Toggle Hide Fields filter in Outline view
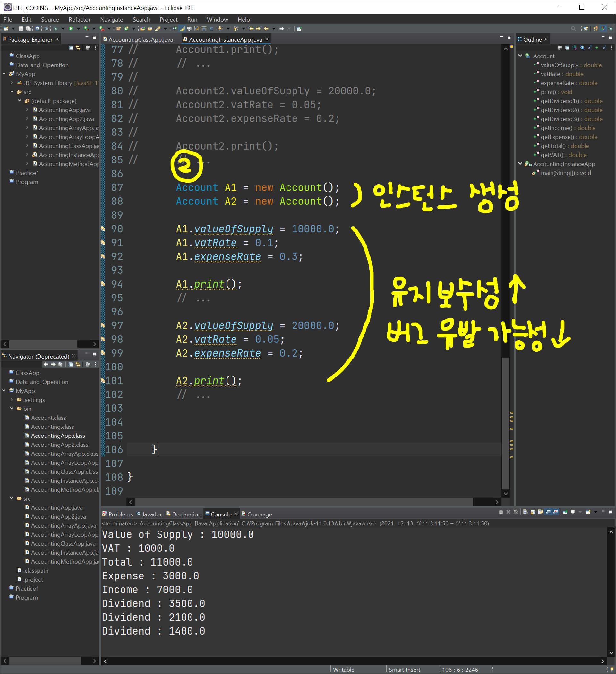Image resolution: width=616 pixels, height=674 pixels. pyautogui.click(x=582, y=48)
